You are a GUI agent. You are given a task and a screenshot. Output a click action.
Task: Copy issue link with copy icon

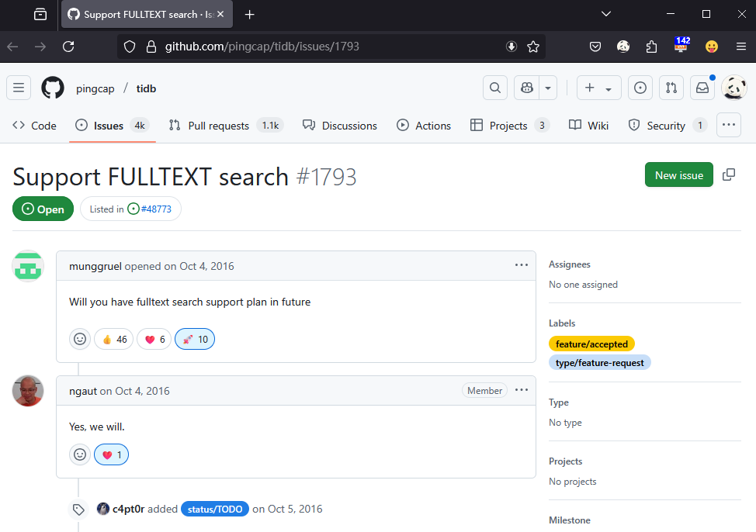click(x=729, y=175)
